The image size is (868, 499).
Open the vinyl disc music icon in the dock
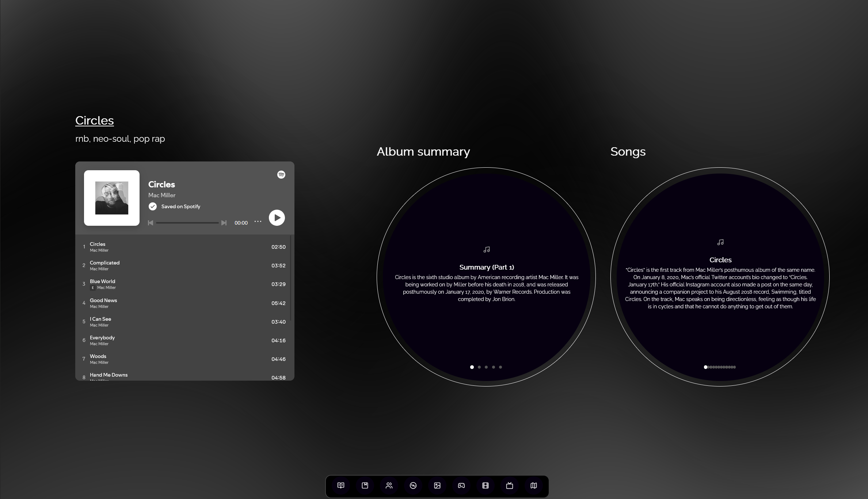pyautogui.click(x=413, y=485)
